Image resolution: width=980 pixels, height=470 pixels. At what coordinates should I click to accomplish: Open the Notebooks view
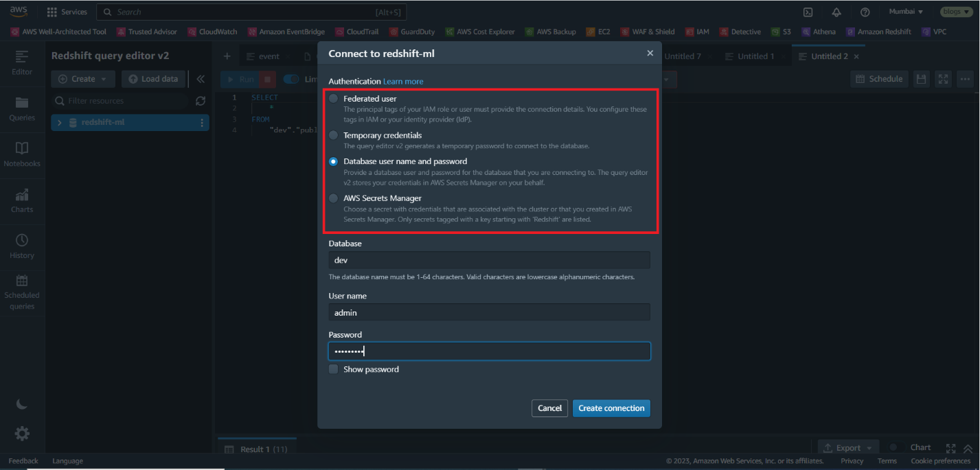[22, 154]
